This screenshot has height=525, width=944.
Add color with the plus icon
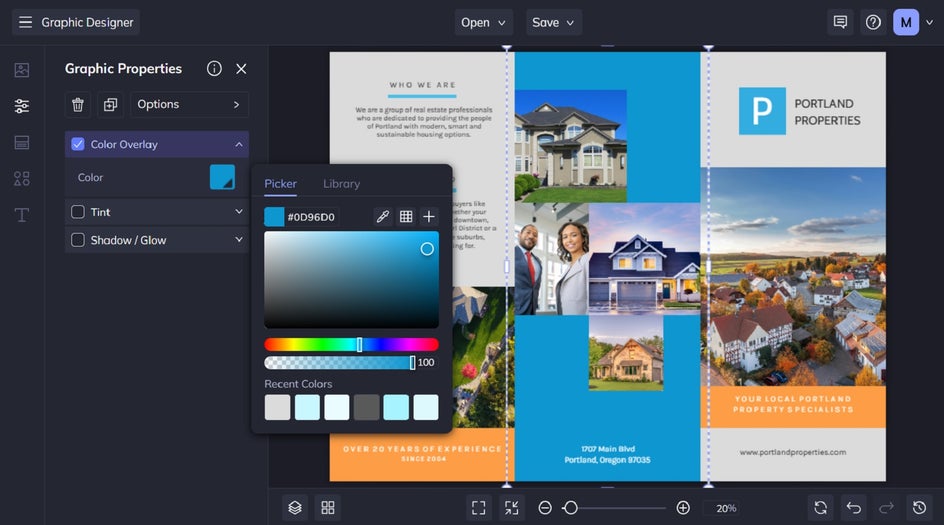[429, 217]
